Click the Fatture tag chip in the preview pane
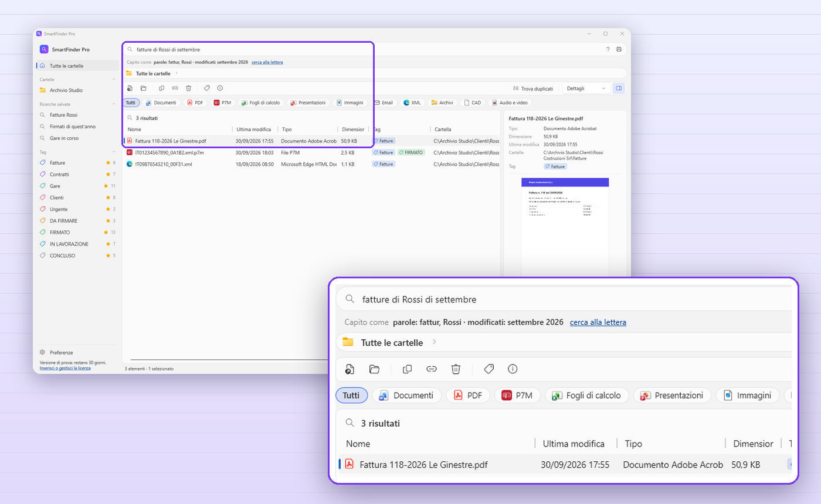The width and height of the screenshot is (821, 504). [555, 166]
